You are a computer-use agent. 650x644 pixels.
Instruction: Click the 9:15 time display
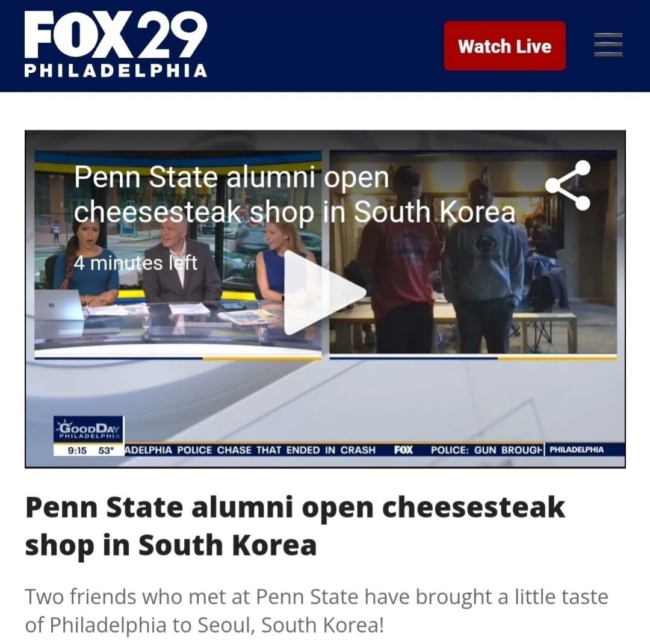coord(76,450)
